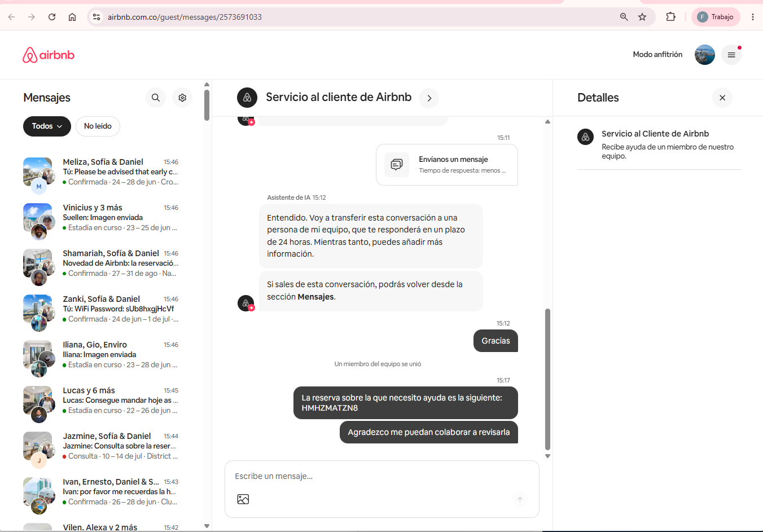The image size is (763, 532).
Task: Click the chat scrollbar up arrow
Action: click(x=547, y=121)
